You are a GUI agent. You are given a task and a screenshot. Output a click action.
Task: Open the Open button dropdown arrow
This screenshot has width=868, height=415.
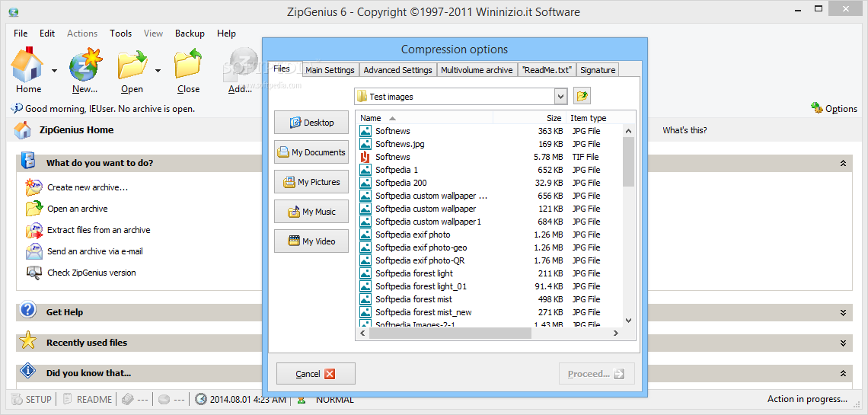pos(158,70)
